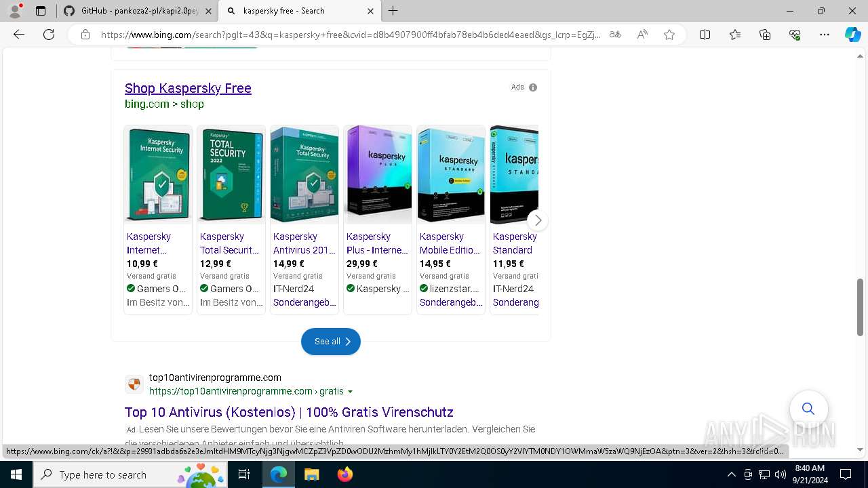Click the lizenzstar seller name

[x=454, y=289]
